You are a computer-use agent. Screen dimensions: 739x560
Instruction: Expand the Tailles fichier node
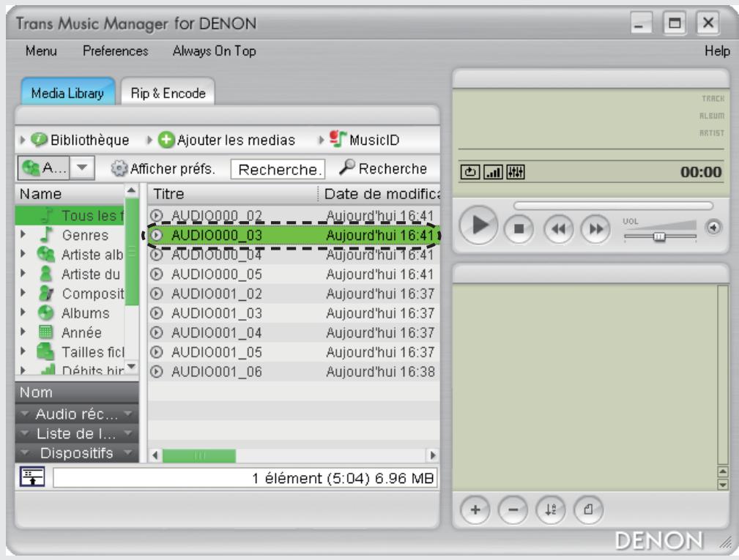pyautogui.click(x=23, y=351)
